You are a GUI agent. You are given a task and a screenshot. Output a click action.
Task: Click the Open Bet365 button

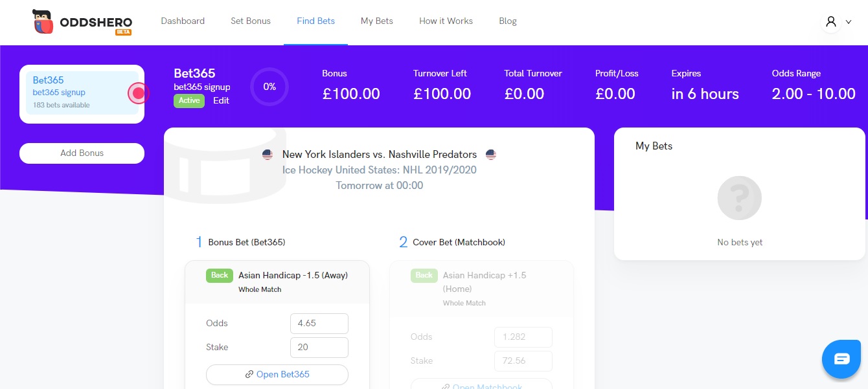tap(277, 374)
